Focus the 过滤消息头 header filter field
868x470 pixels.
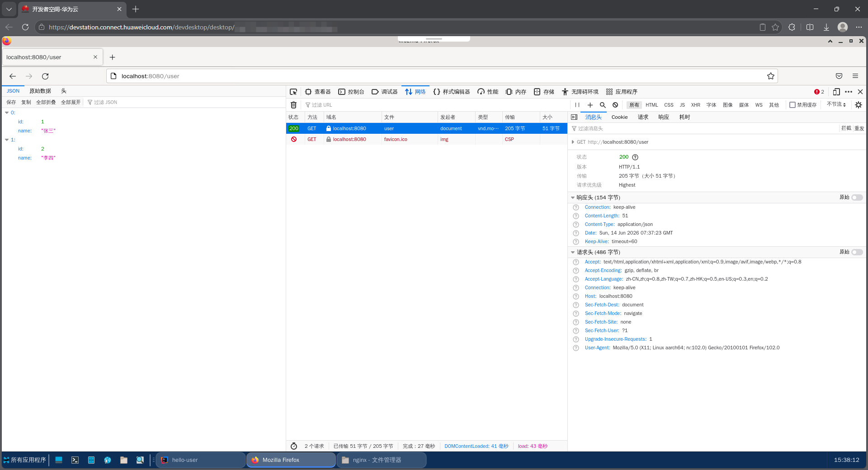[x=703, y=128]
